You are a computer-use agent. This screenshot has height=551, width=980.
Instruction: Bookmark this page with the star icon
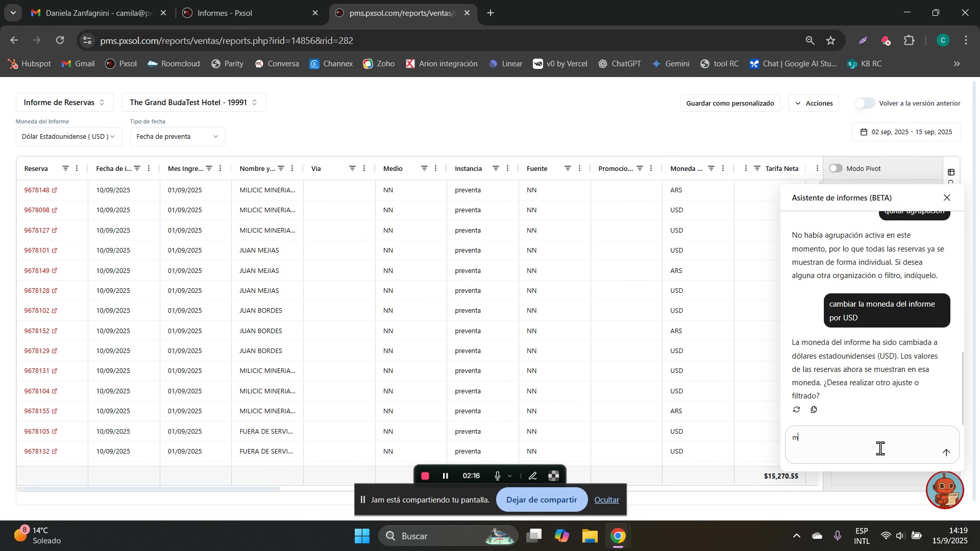tap(831, 40)
